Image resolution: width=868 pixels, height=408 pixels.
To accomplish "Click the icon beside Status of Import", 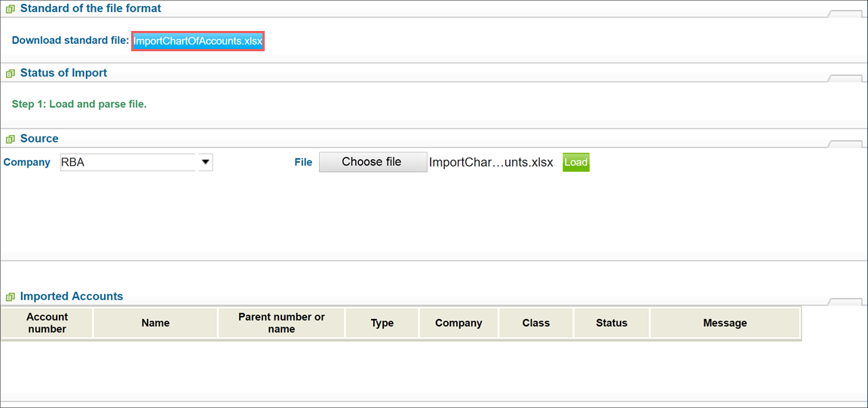I will click(9, 73).
